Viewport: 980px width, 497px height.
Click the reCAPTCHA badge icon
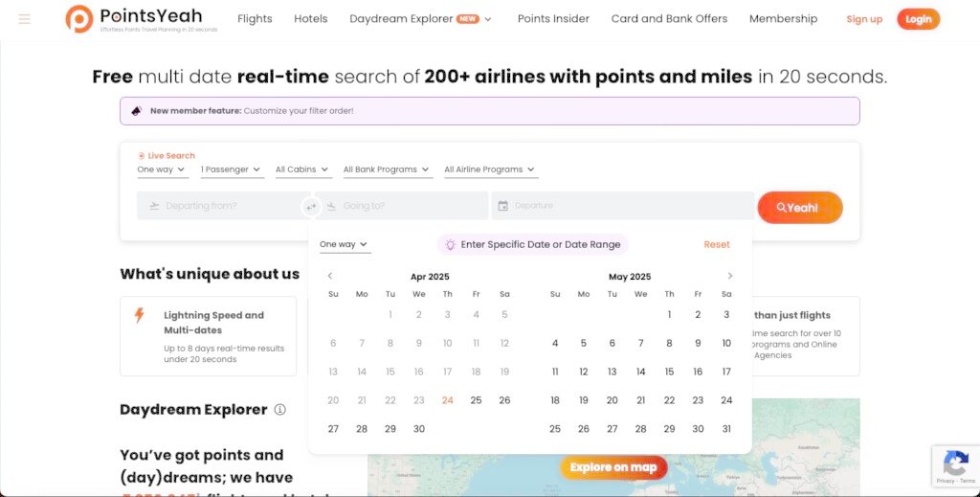(955, 464)
